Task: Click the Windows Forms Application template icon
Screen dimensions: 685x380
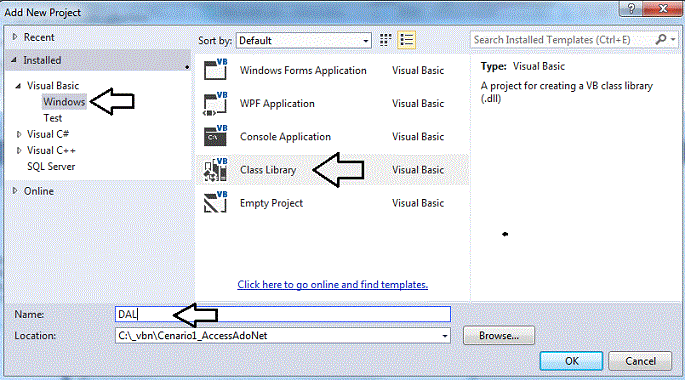Action: (x=215, y=69)
